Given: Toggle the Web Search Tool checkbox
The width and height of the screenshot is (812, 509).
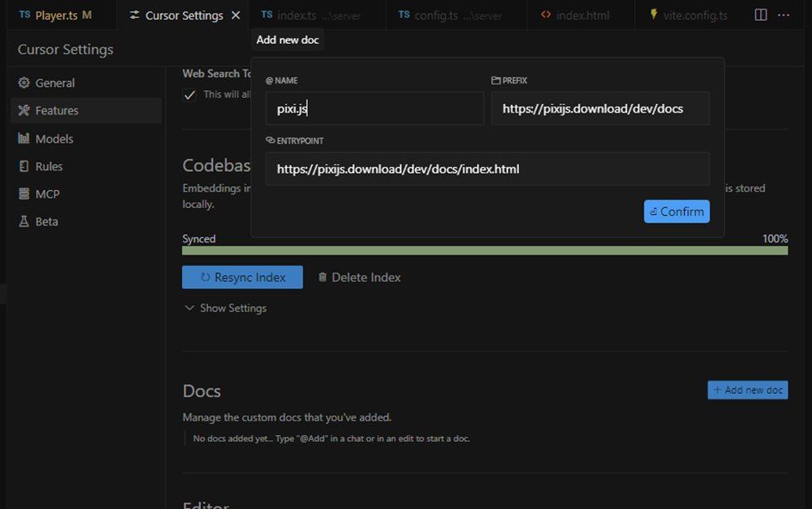Looking at the screenshot, I should click(190, 95).
